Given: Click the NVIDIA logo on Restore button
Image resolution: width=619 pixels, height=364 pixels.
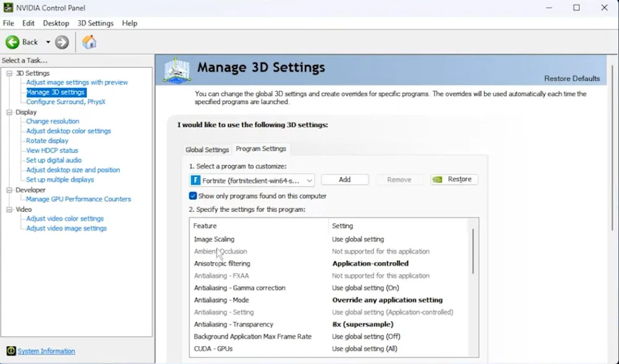Looking at the screenshot, I should (437, 180).
